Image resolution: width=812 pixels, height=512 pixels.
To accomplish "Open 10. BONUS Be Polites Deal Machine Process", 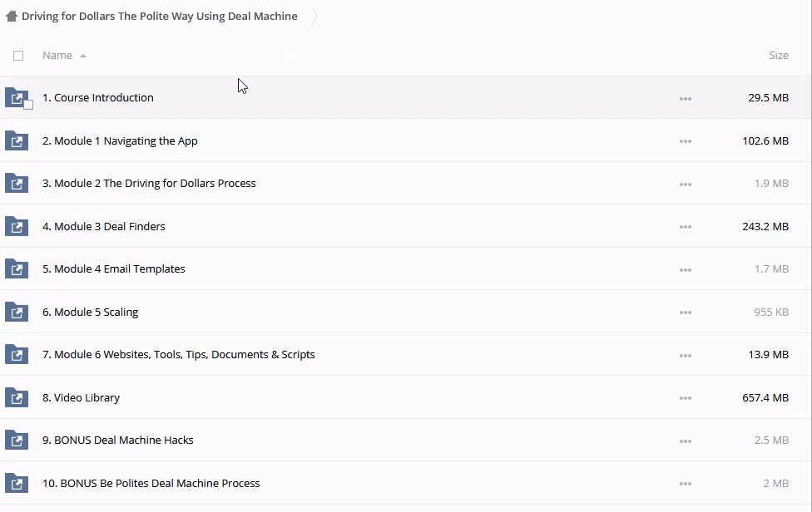I will (x=151, y=483).
